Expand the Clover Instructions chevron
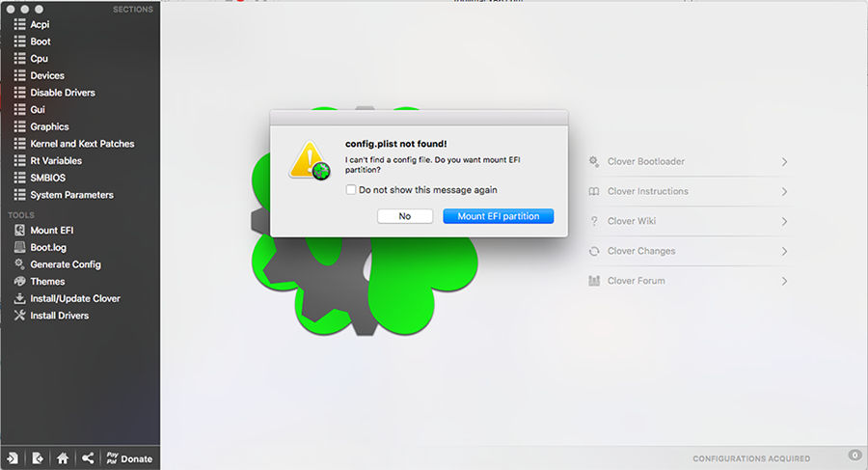 point(784,192)
